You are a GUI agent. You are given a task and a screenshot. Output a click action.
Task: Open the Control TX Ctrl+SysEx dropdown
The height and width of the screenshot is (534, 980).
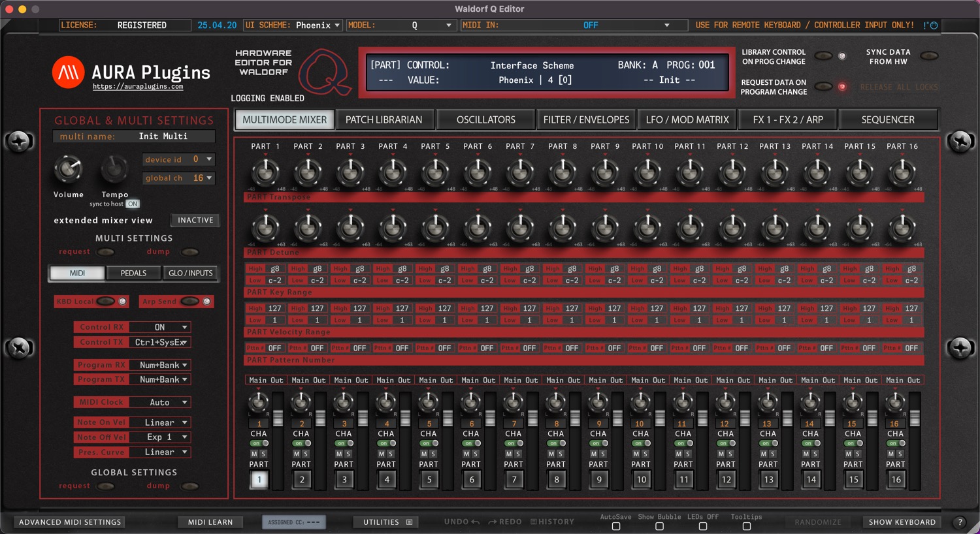(x=159, y=342)
